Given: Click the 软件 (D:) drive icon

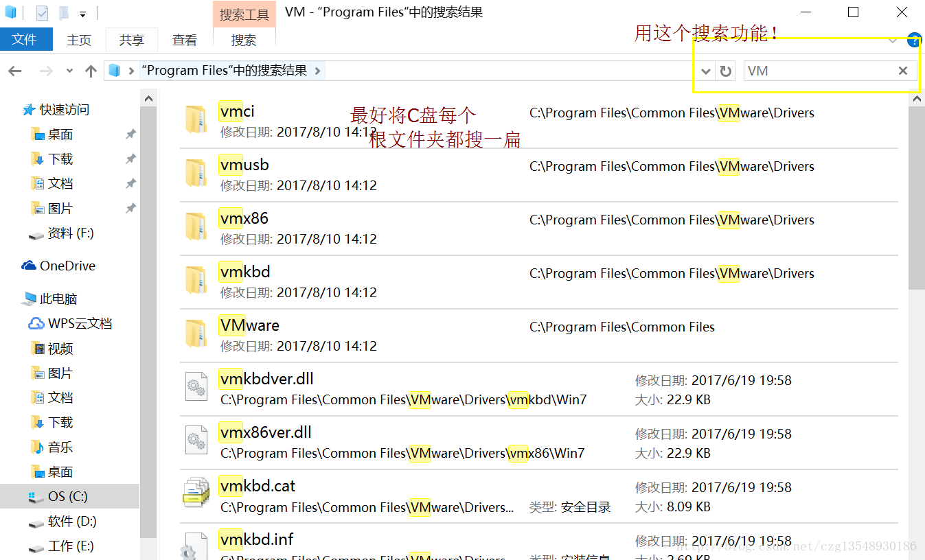Looking at the screenshot, I should [x=36, y=522].
